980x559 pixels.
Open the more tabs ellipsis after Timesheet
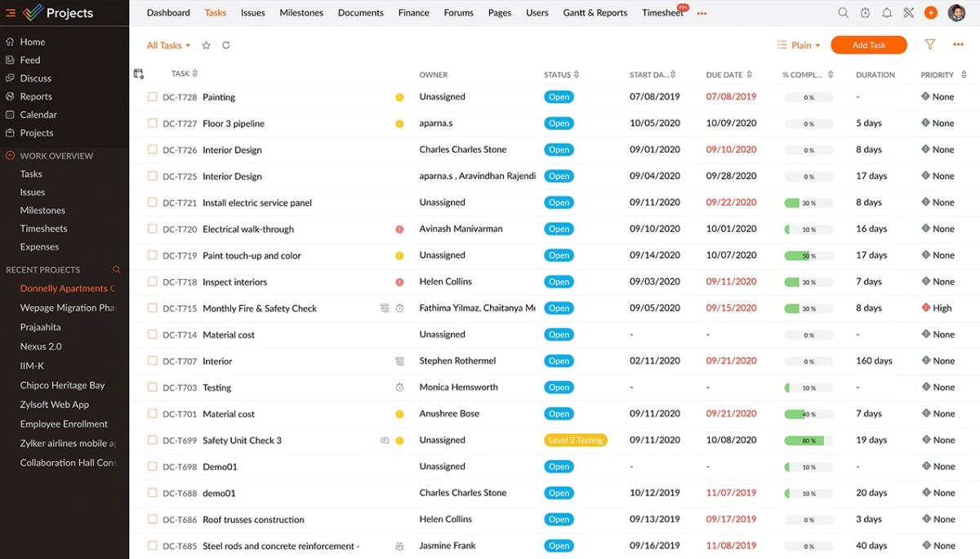702,13
